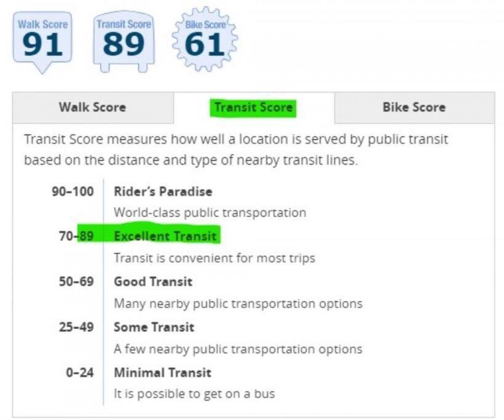Click the Some Transit heading
Viewport: 504px width, 420px height.
pos(154,327)
